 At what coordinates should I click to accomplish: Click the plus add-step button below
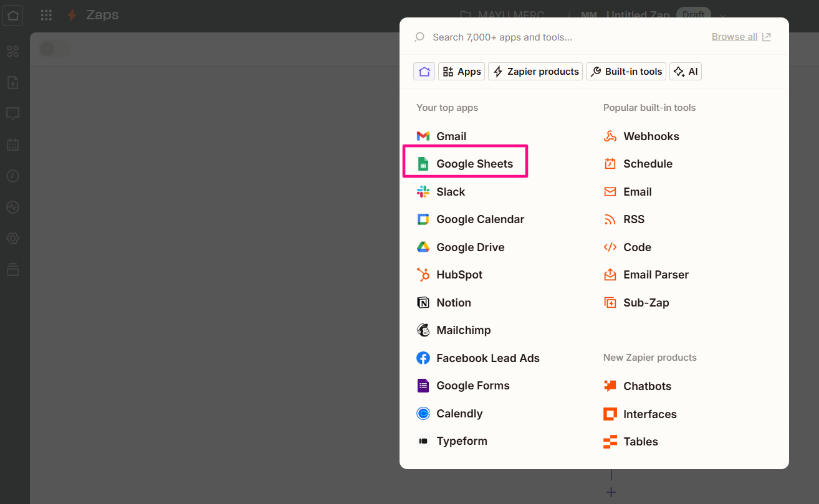click(x=611, y=492)
